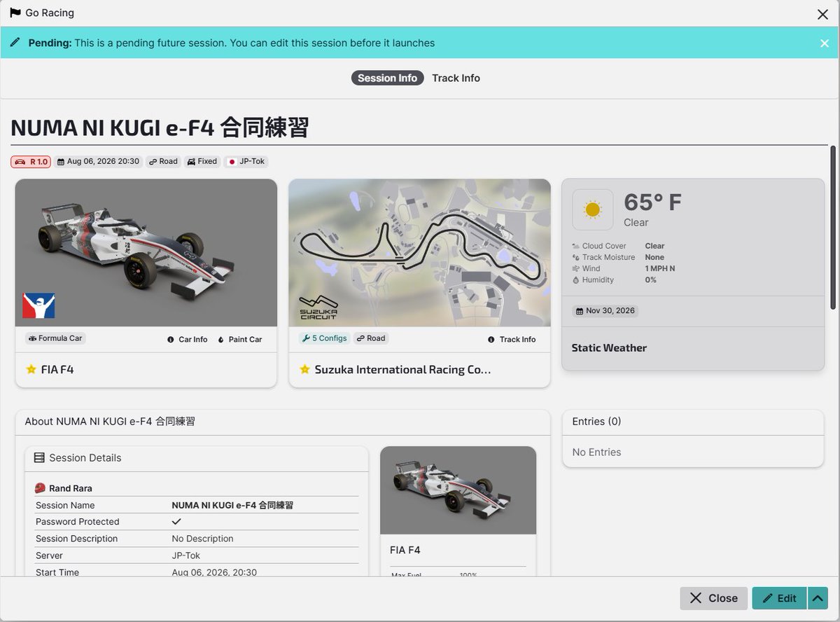Image resolution: width=840 pixels, height=622 pixels.
Task: Click the Wind icon
Action: coord(576,268)
